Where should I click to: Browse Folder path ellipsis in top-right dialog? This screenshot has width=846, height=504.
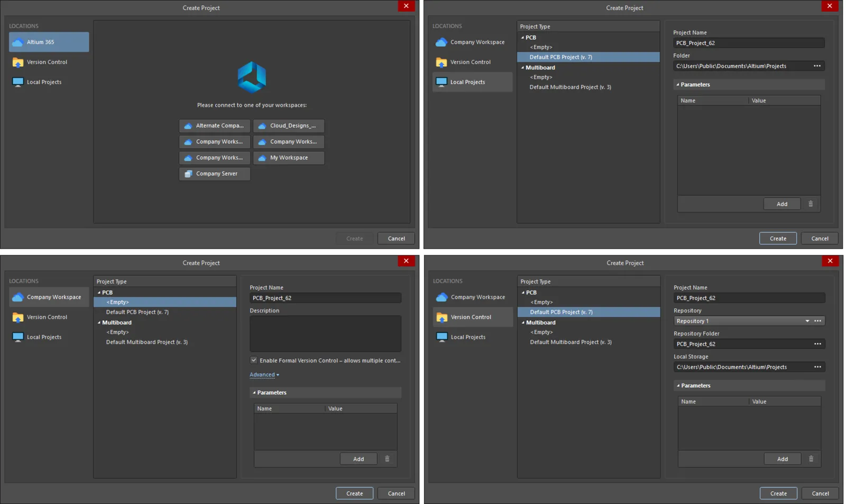[x=817, y=66]
